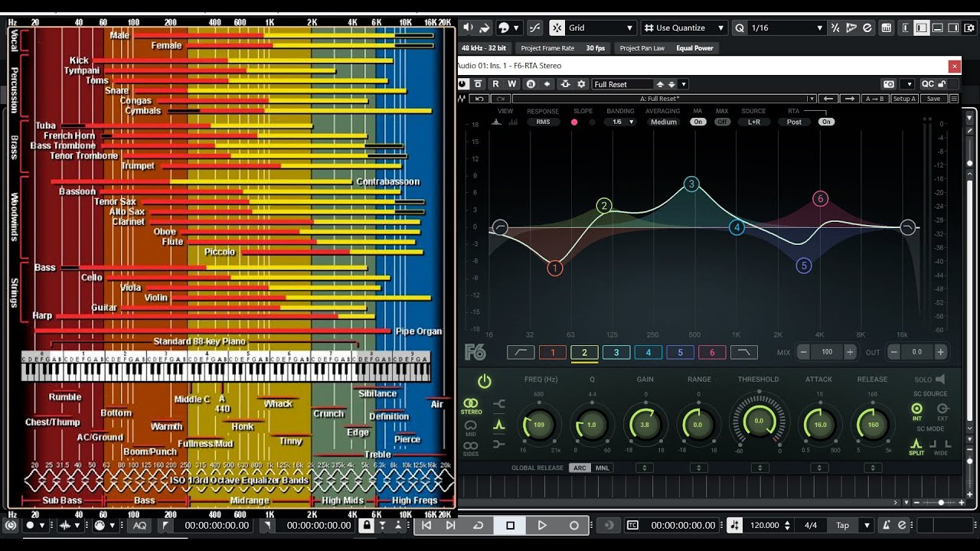Select INT sidechain source

click(x=916, y=411)
